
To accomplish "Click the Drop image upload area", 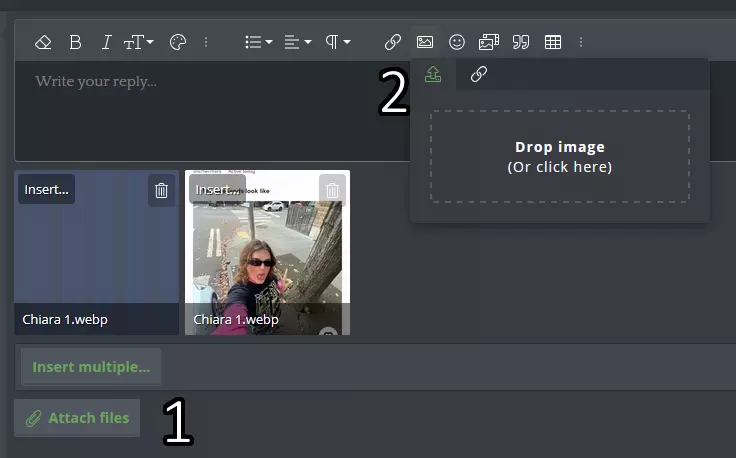I will tap(560, 157).
